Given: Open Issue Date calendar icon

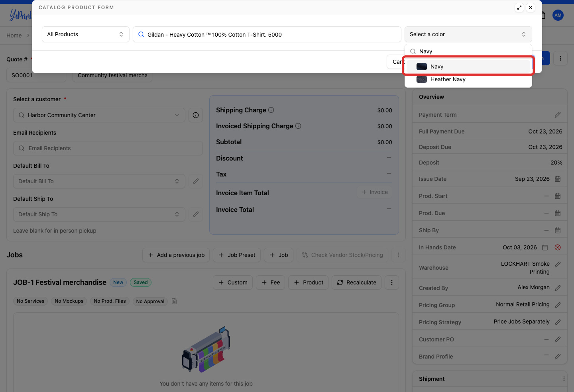Looking at the screenshot, I should pyautogui.click(x=558, y=179).
